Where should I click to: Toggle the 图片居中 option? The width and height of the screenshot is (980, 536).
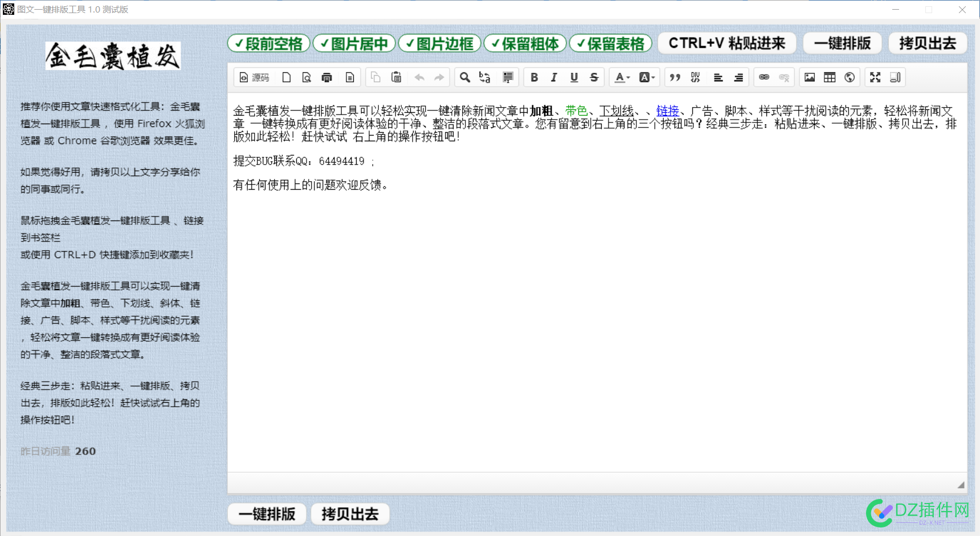[x=354, y=43]
